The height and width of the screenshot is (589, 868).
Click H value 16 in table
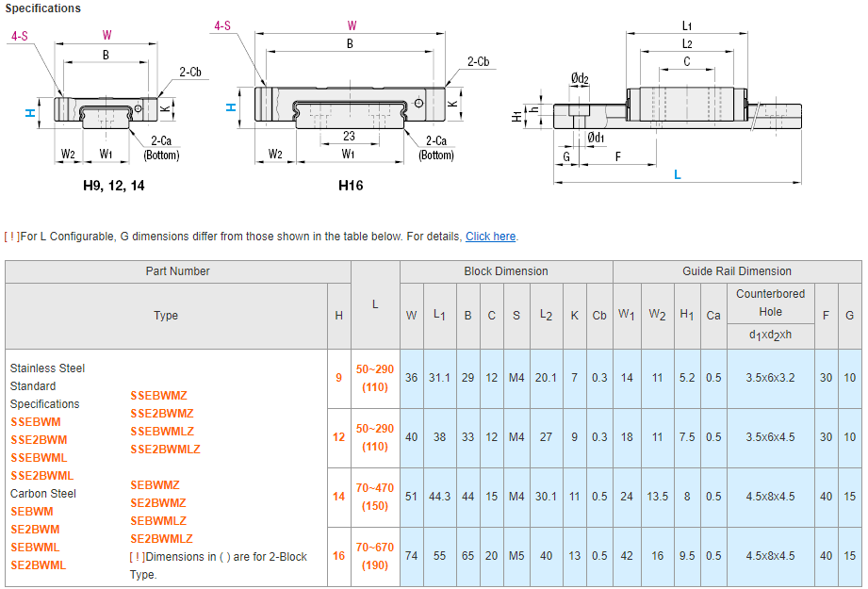(338, 556)
